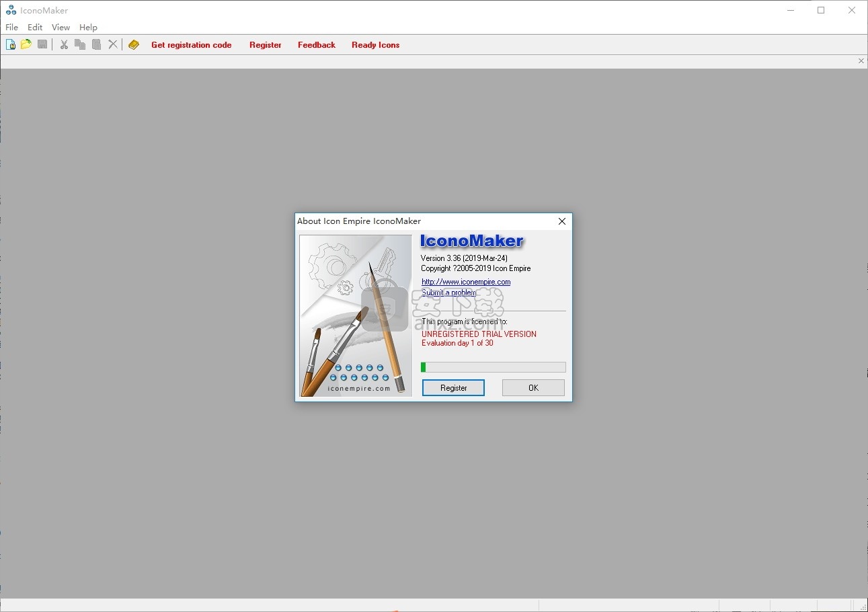Open the View menu
868x612 pixels.
click(x=61, y=28)
